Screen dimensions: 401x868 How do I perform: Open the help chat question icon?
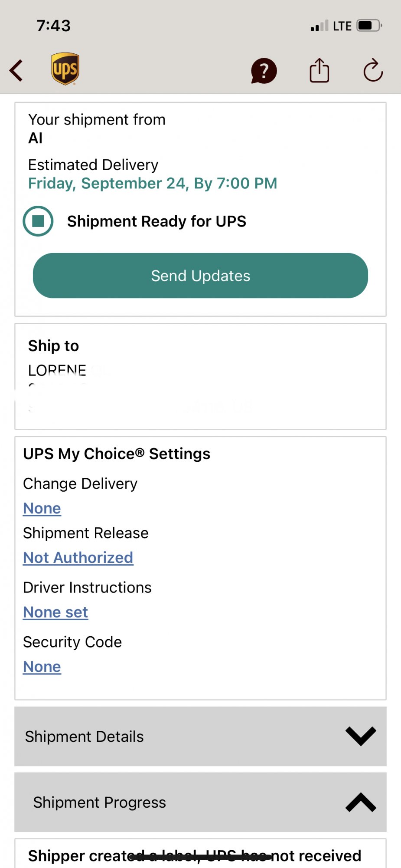(264, 71)
